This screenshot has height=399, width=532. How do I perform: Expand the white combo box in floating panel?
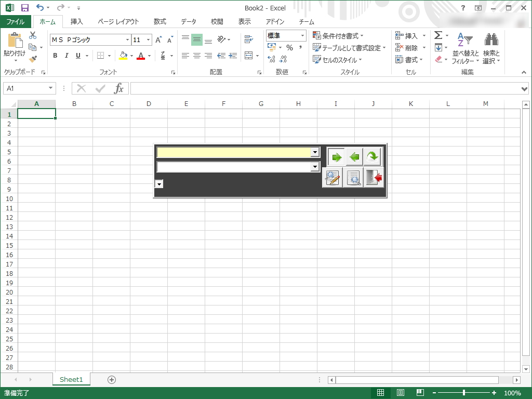pos(315,167)
